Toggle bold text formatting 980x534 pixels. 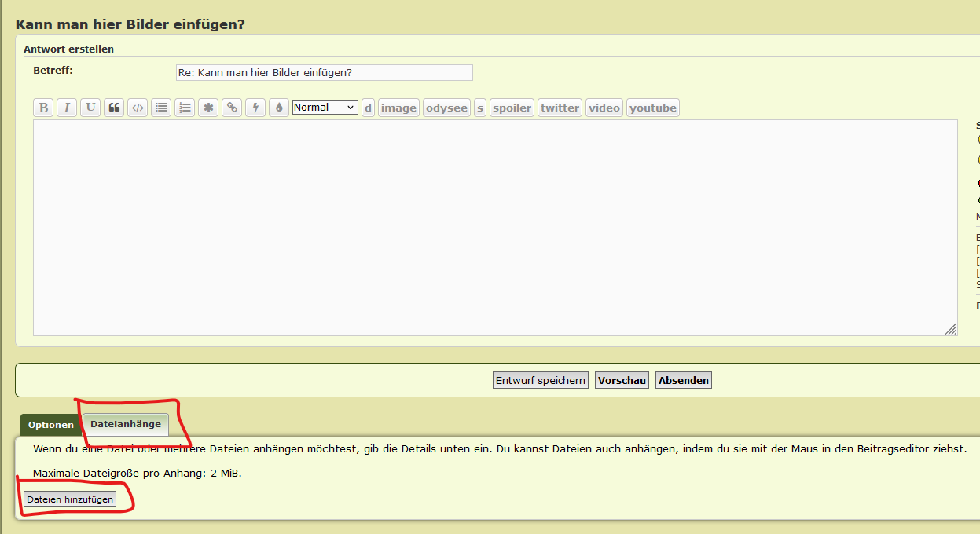coord(43,108)
